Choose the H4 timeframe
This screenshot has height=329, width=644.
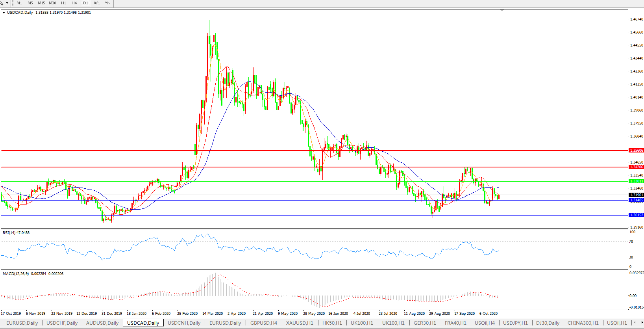[x=74, y=3]
